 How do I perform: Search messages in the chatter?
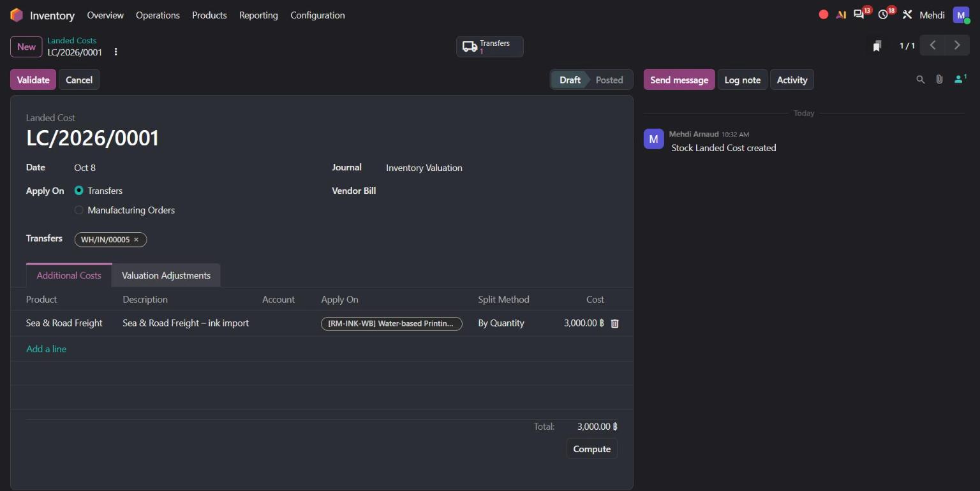(920, 80)
